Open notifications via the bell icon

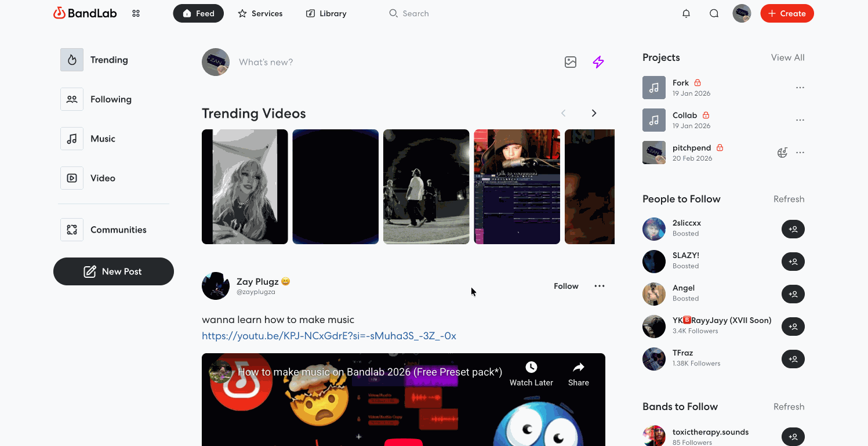tap(686, 13)
